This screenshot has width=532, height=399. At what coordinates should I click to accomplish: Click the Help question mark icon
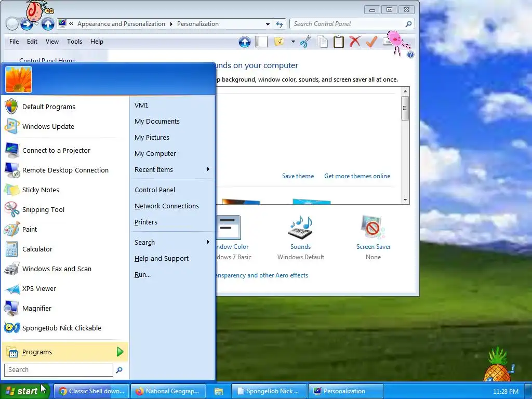(x=410, y=55)
